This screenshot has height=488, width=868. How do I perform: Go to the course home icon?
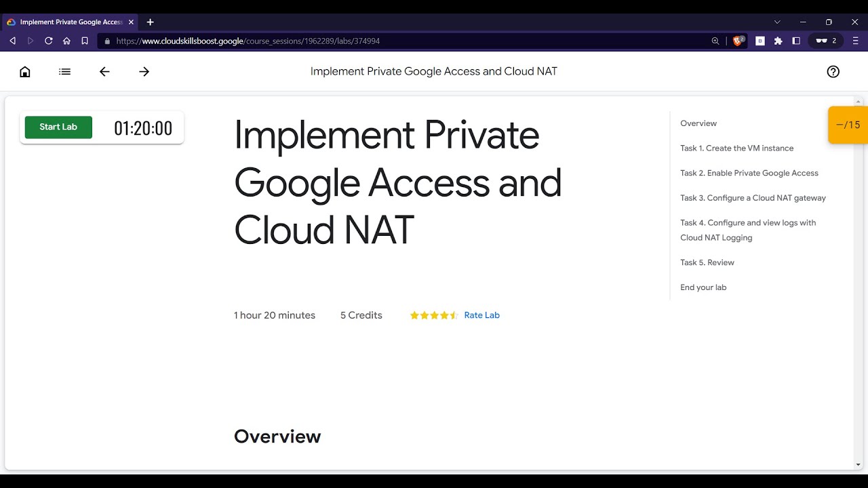[25, 72]
